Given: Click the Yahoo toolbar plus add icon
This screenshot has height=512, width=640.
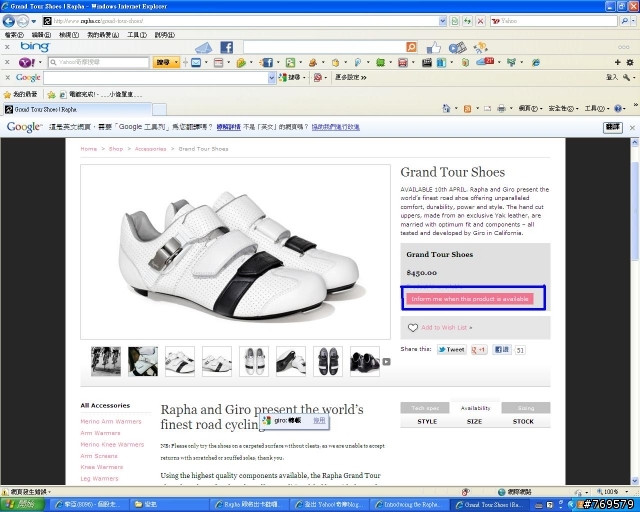Looking at the screenshot, I should click(x=617, y=62).
